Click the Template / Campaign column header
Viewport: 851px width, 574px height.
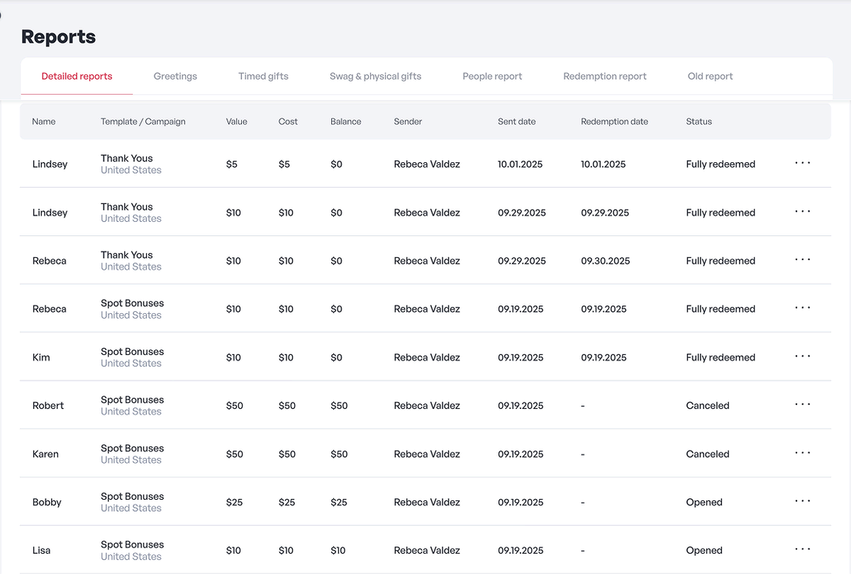coord(143,122)
